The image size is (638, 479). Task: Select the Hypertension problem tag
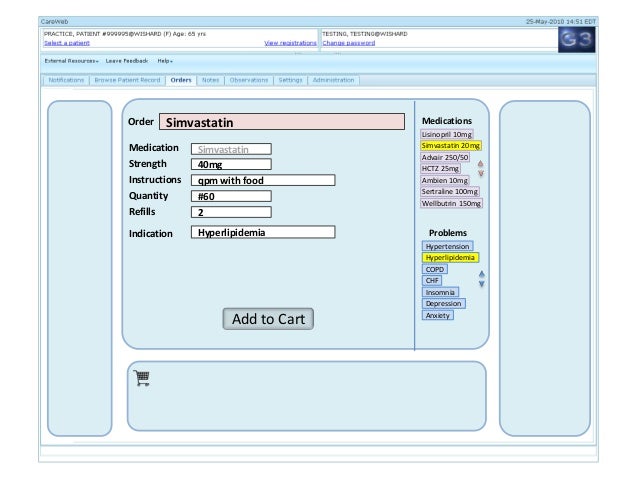pyautogui.click(x=447, y=246)
